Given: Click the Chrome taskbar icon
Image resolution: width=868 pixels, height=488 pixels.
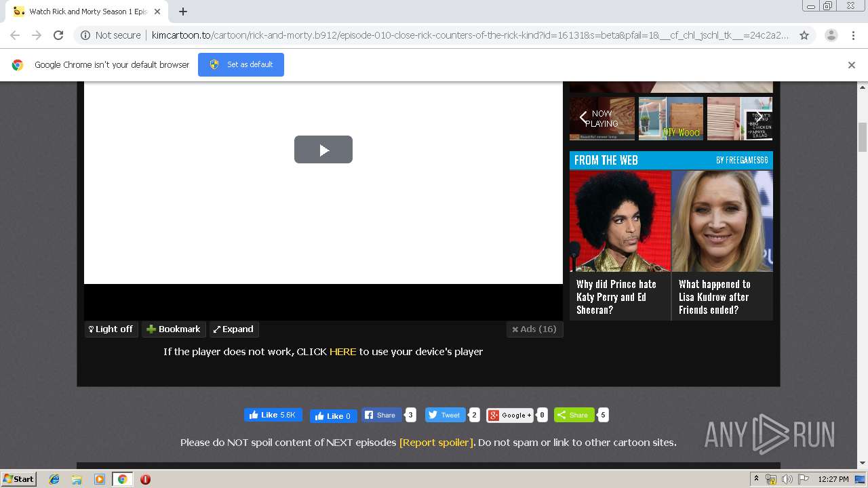Looking at the screenshot, I should [x=122, y=479].
